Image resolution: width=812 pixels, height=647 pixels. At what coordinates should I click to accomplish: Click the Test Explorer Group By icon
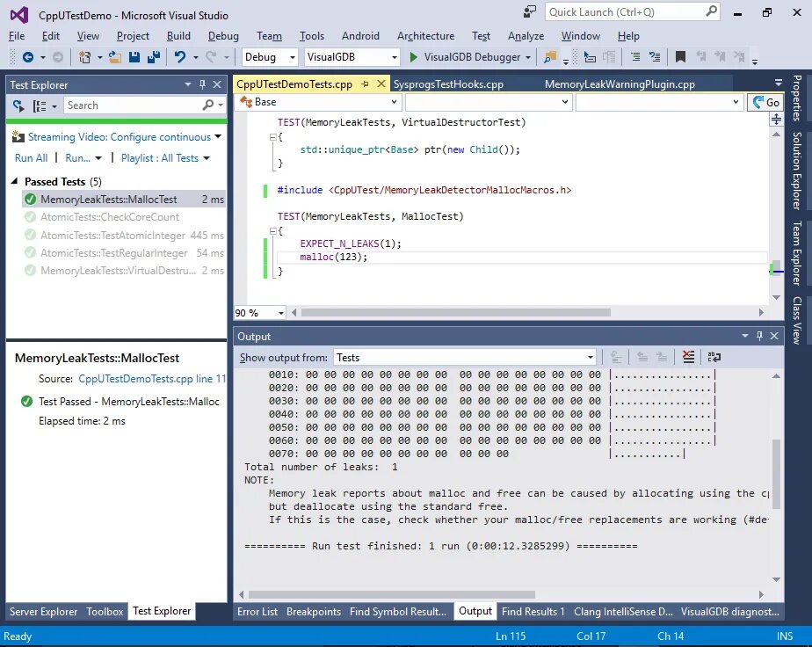[40, 105]
